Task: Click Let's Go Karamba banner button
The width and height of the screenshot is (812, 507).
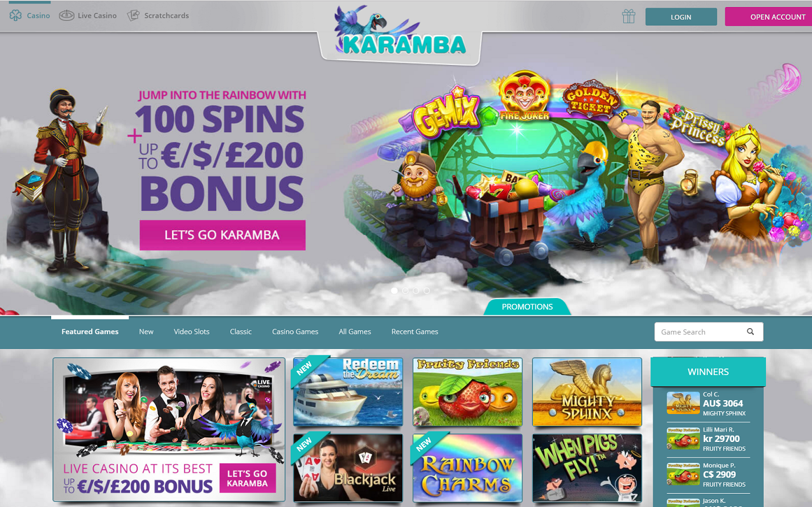Action: [223, 235]
